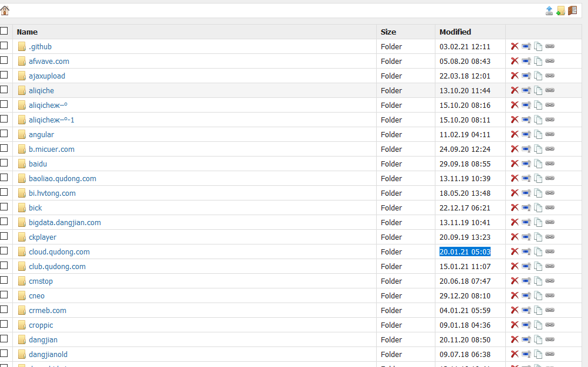Viewport: 588px width, 367px height.
Task: Rename the afwave.com folder
Action: click(x=526, y=61)
